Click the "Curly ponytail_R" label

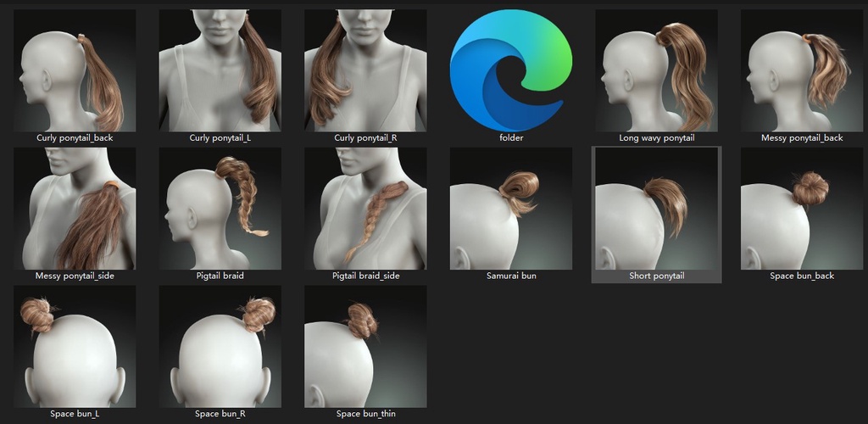tap(365, 138)
